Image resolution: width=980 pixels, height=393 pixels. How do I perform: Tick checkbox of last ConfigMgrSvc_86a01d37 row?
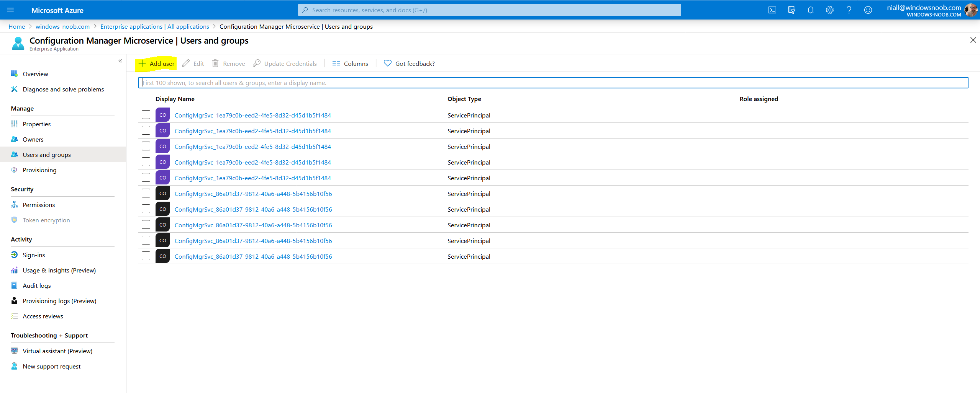146,256
